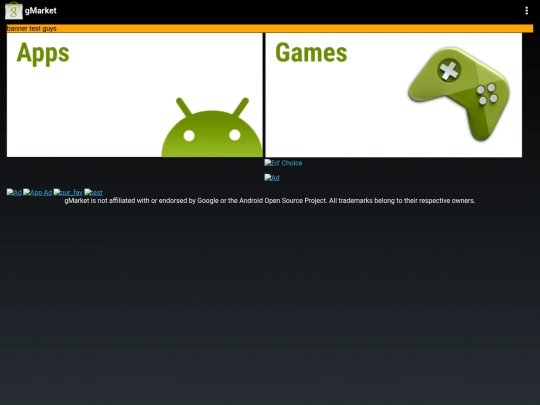Image resolution: width=540 pixels, height=405 pixels.
Task: Open the Ad link below Ed' Choice
Action: (x=272, y=178)
